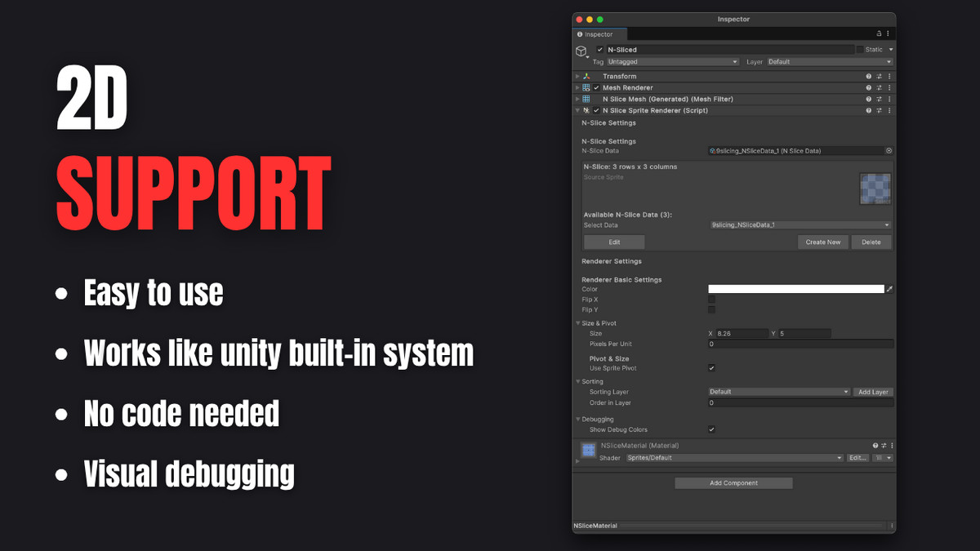Open N Slice Sprite Renderer's three-dot menu

click(889, 110)
